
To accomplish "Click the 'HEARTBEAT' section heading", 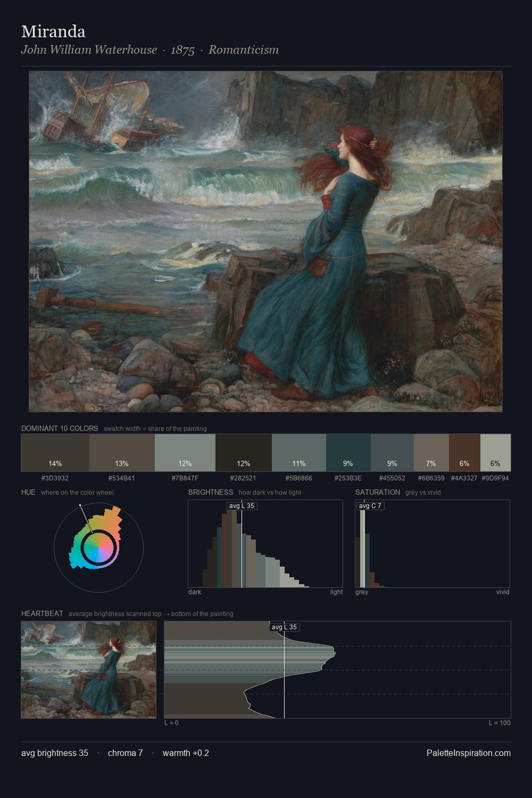I will (42, 613).
